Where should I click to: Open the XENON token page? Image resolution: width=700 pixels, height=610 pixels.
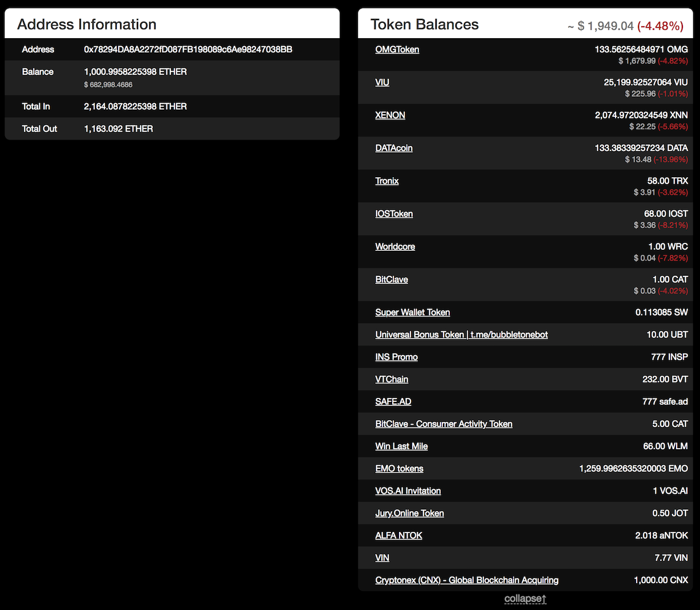click(x=390, y=115)
